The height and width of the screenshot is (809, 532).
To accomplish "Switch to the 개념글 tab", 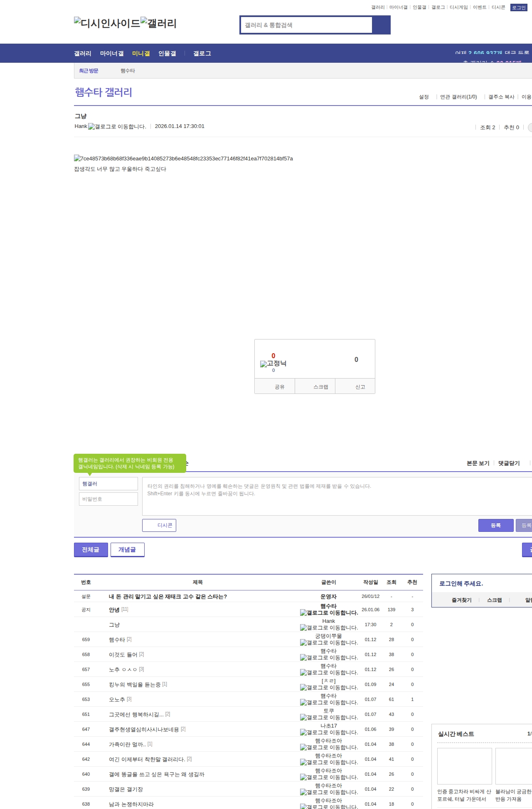I will [x=127, y=550].
